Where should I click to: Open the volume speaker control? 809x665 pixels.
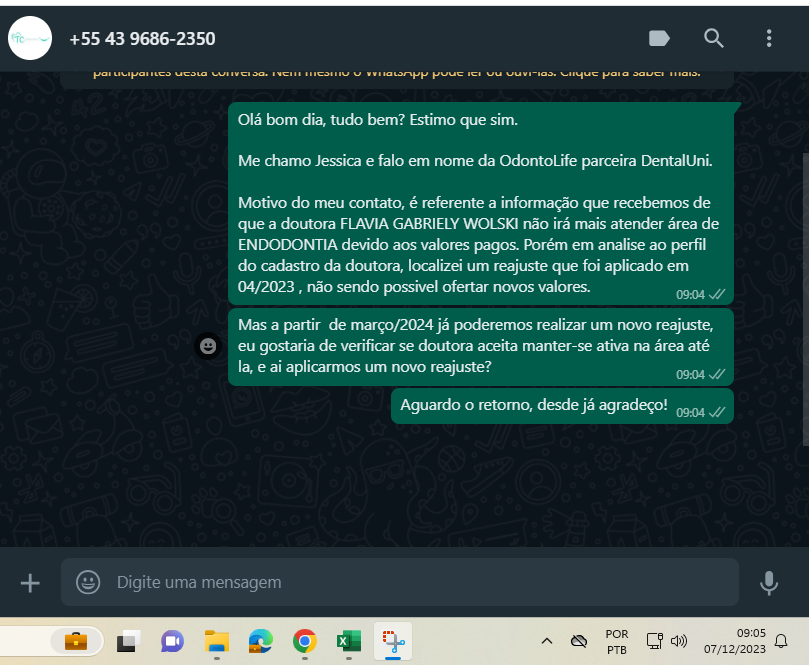click(x=679, y=641)
